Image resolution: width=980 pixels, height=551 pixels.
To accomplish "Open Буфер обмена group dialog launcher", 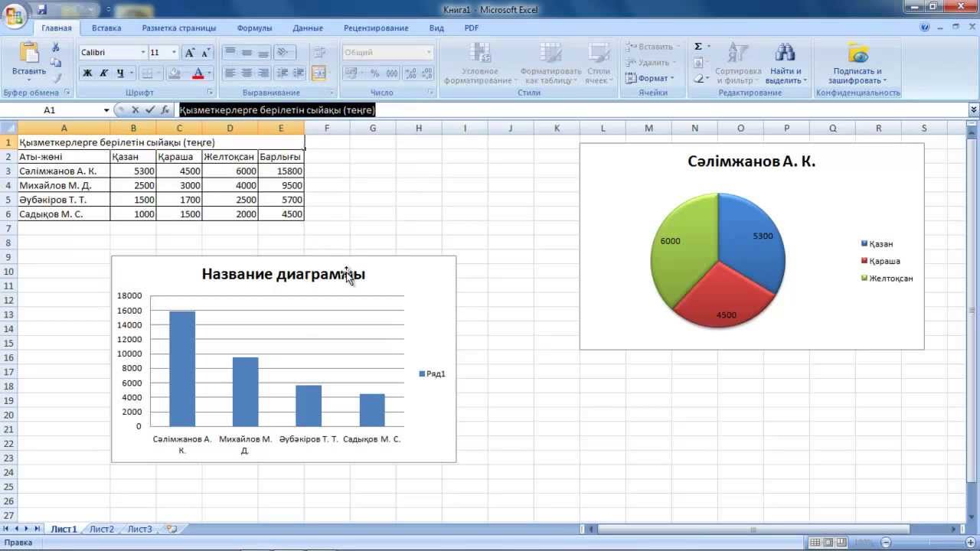I will coord(67,93).
